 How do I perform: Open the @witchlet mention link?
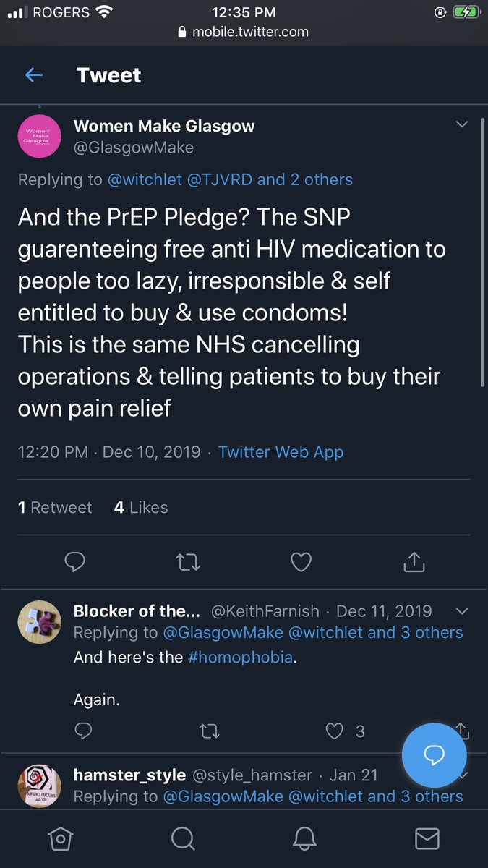[x=145, y=179]
